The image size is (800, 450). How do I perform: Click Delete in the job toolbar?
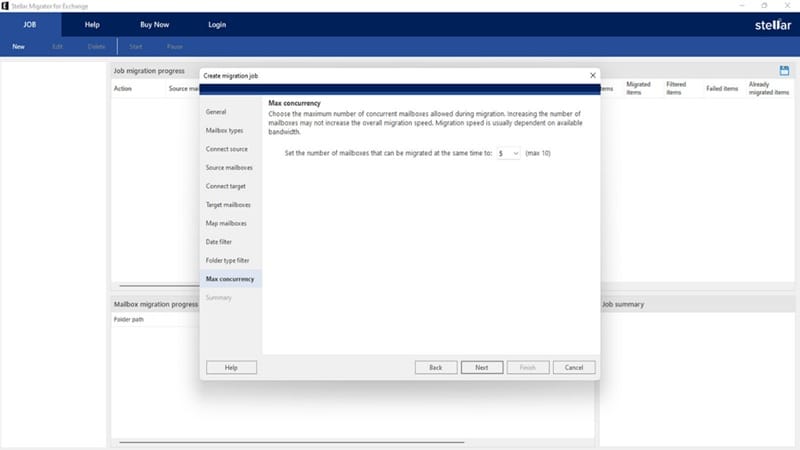click(96, 46)
